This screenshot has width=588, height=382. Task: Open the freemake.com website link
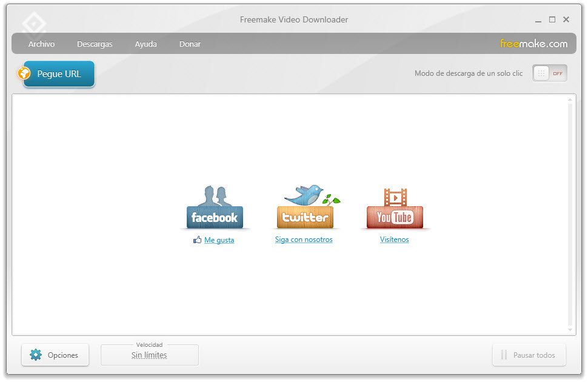533,44
